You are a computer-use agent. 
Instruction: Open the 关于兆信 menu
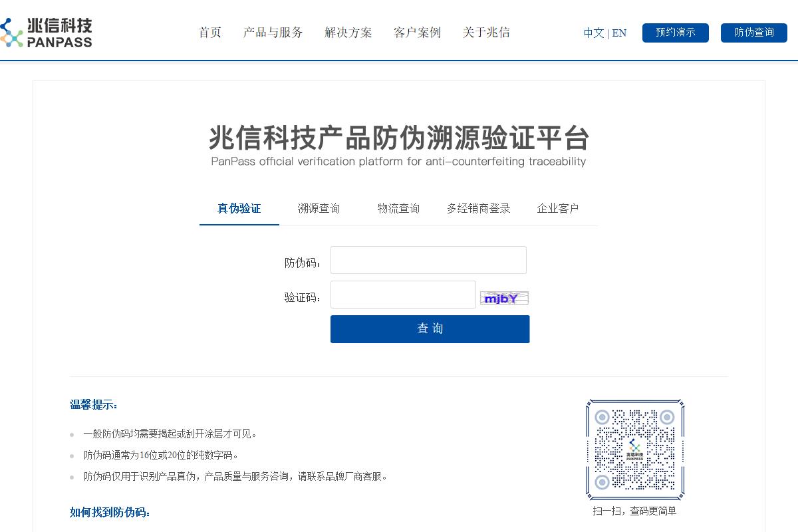[x=486, y=33]
